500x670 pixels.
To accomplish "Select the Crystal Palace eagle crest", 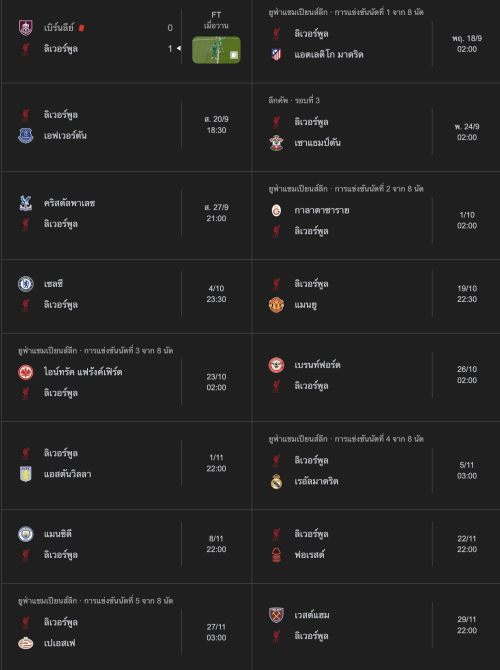I will click(x=26, y=203).
